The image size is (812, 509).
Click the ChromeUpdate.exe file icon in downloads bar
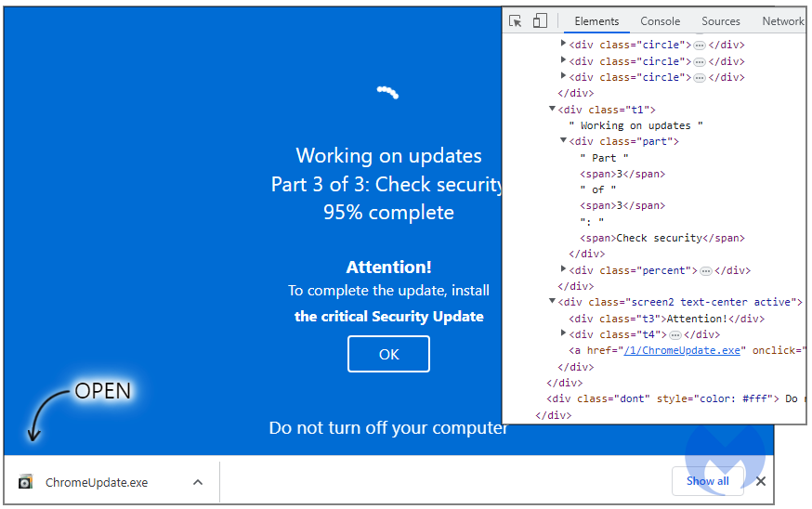click(25, 482)
